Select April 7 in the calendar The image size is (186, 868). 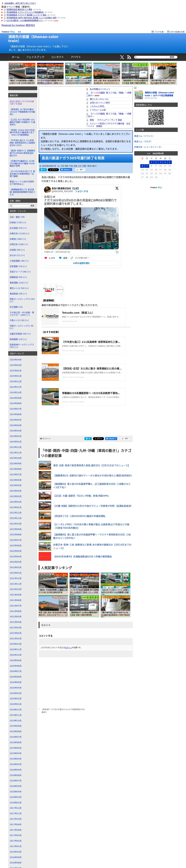147,166
